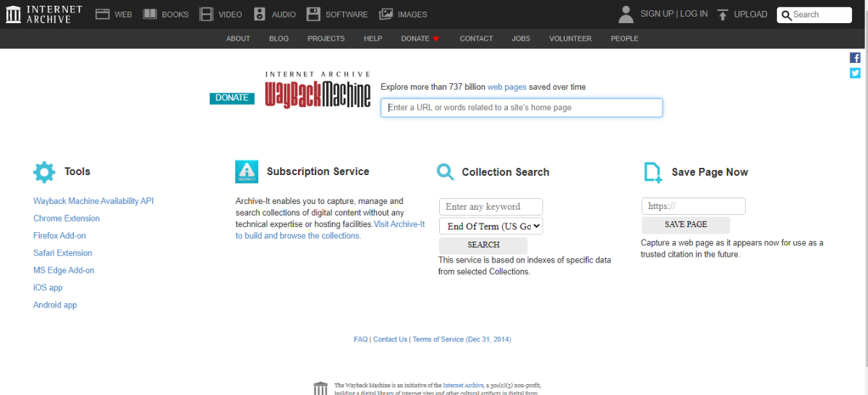868x395 pixels.
Task: Click the SAVE PAGE button
Action: [x=686, y=225]
